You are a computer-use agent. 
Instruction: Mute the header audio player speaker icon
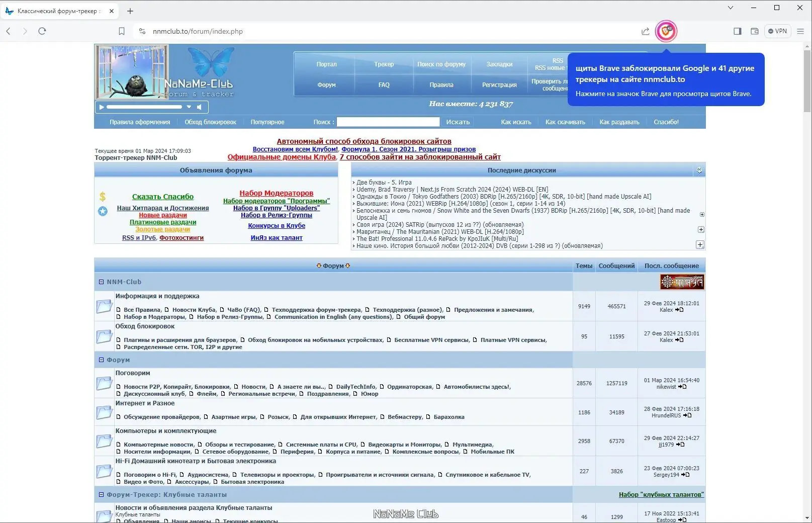(200, 107)
